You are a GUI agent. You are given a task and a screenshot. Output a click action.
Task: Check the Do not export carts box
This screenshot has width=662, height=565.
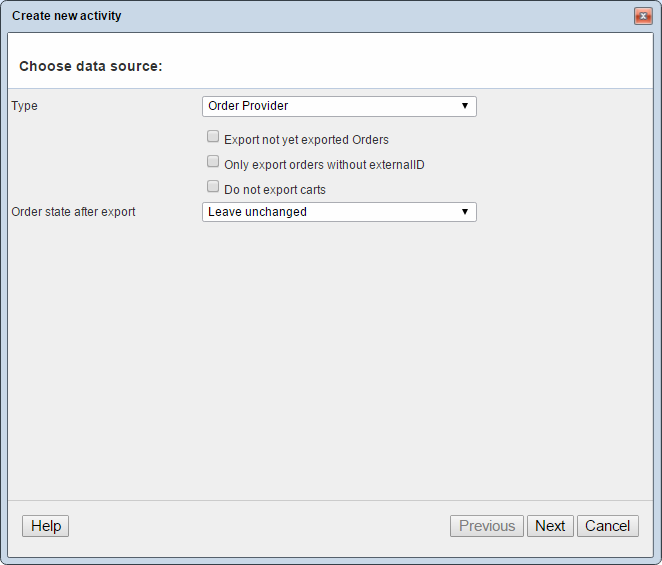(213, 187)
